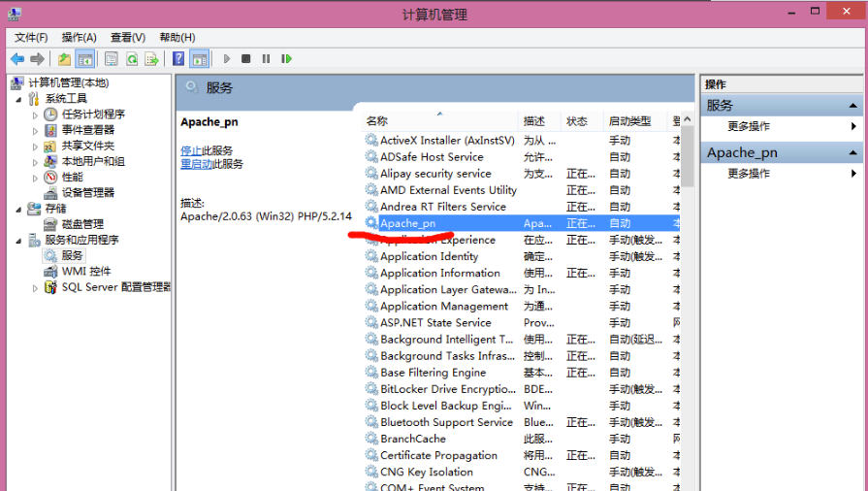
Task: Select the Alipay security service row
Action: [522, 174]
